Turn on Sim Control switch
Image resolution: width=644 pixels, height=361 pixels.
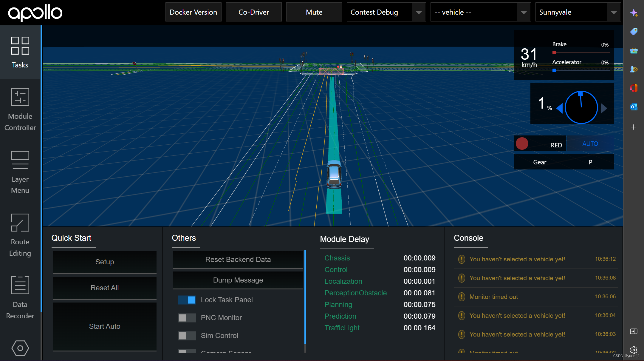[187, 336]
